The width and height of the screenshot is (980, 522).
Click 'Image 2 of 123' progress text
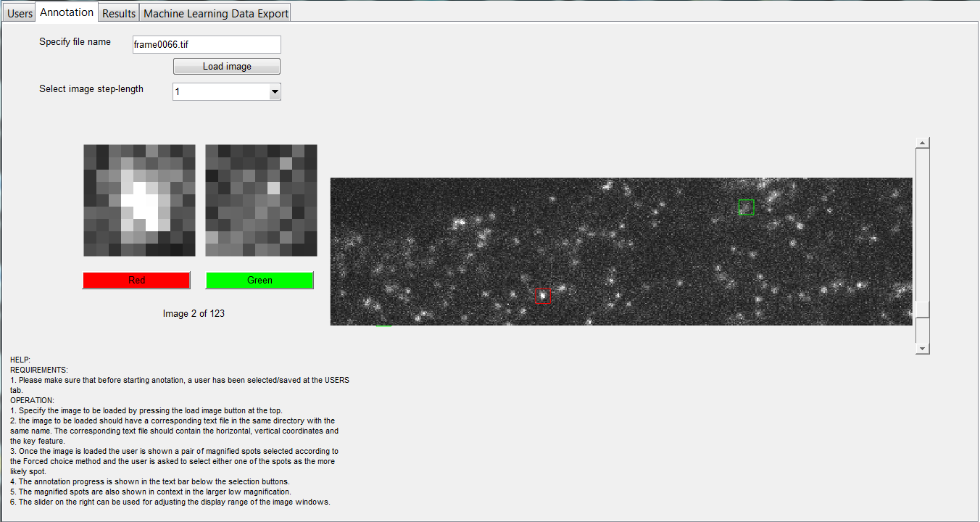click(x=194, y=314)
